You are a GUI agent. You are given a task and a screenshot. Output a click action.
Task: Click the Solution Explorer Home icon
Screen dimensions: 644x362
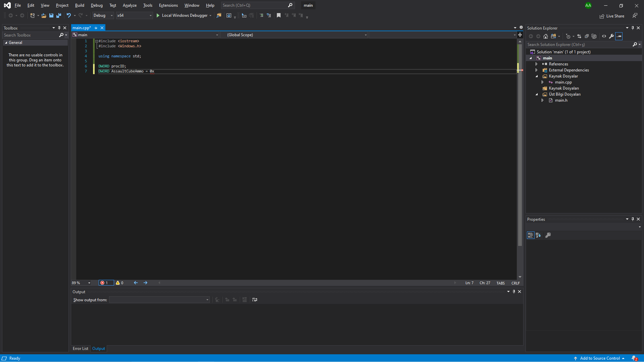546,36
